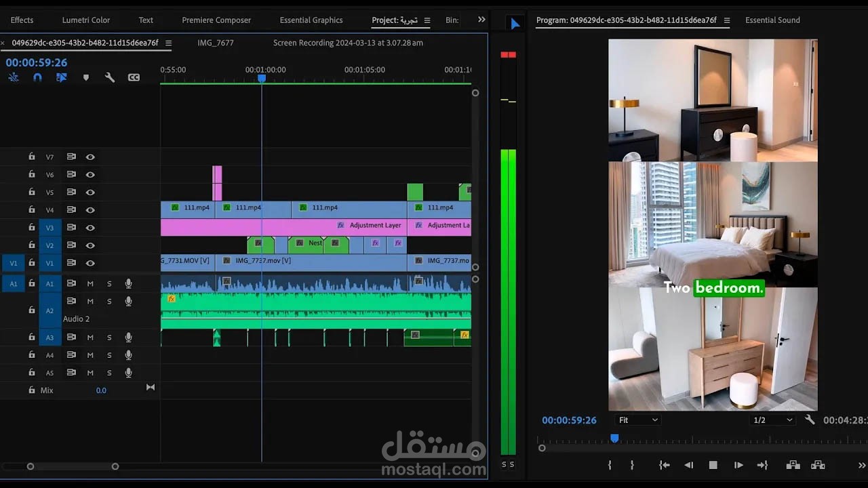The image size is (868, 488).
Task: Go to In point in Program monitor
Action: (665, 465)
